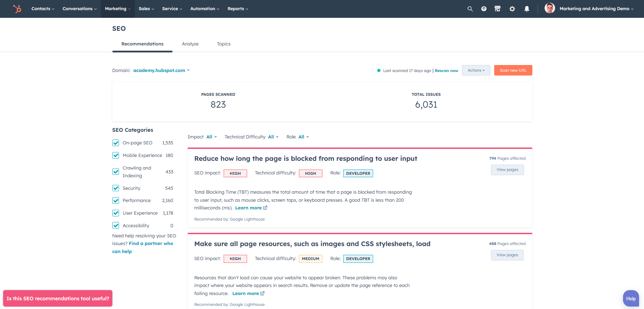
Task: Click the user avatar photo
Action: click(550, 8)
